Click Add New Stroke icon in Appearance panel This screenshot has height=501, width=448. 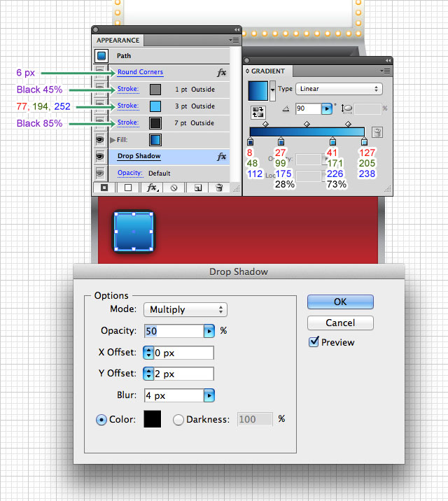[104, 188]
